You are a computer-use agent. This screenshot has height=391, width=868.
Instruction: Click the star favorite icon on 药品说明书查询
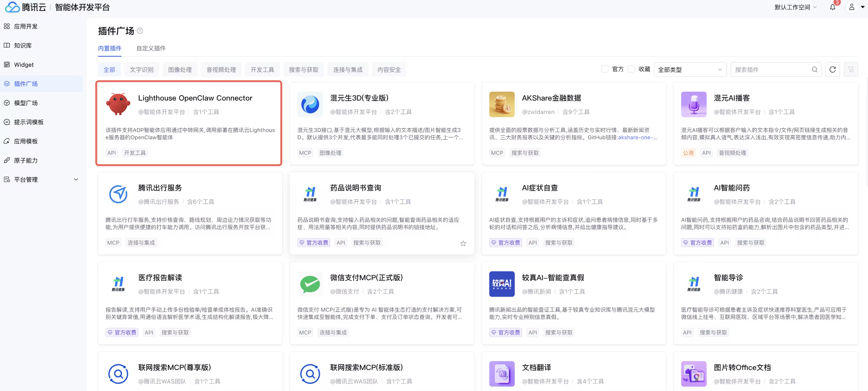click(463, 243)
